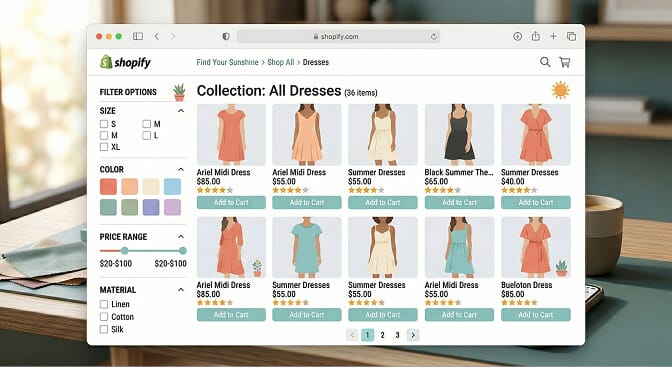Click the Shopify logo
Image resolution: width=672 pixels, height=367 pixels.
(x=125, y=62)
